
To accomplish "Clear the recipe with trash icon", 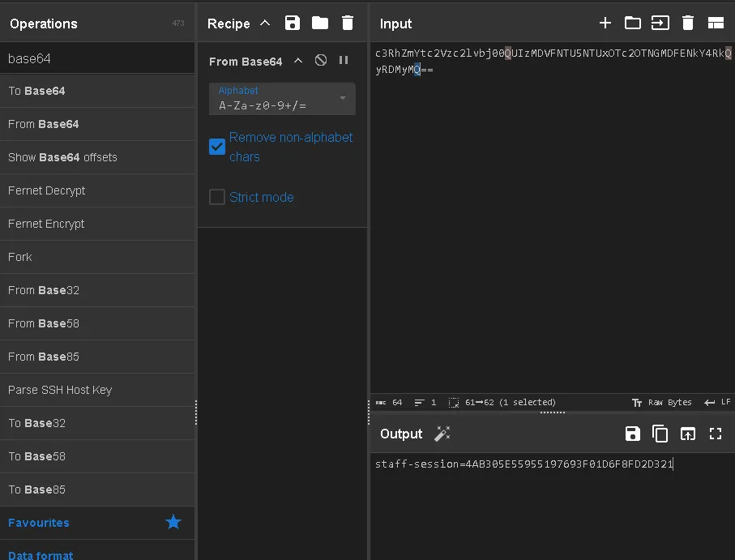I will click(x=348, y=23).
